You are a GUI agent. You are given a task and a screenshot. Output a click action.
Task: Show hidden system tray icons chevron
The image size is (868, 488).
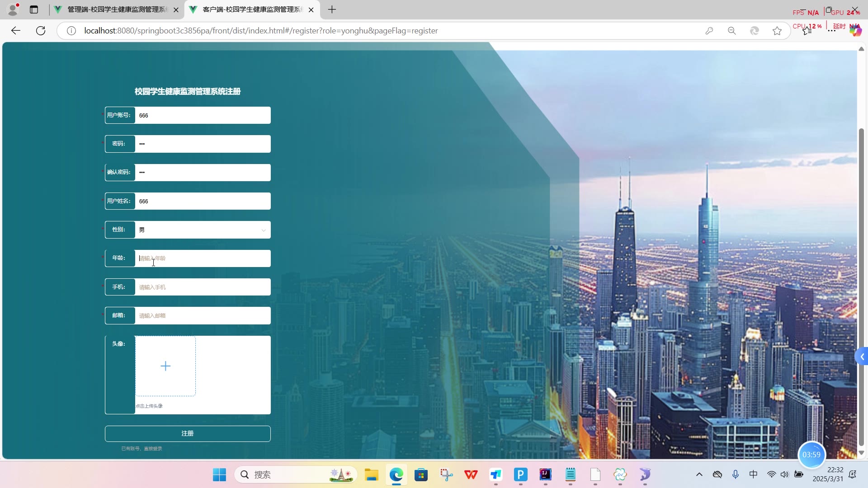tap(699, 474)
